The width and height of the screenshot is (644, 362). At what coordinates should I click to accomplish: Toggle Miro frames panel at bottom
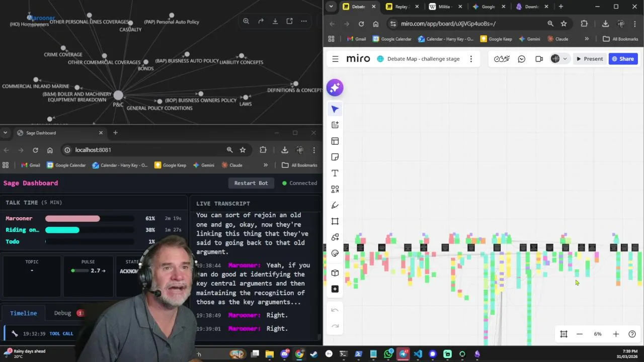(563, 334)
